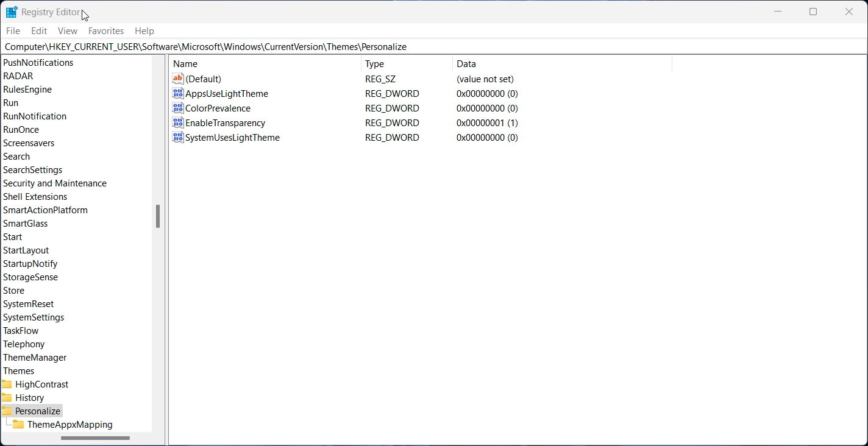
Task: Select the Shell Extensions key
Action: [x=35, y=197]
